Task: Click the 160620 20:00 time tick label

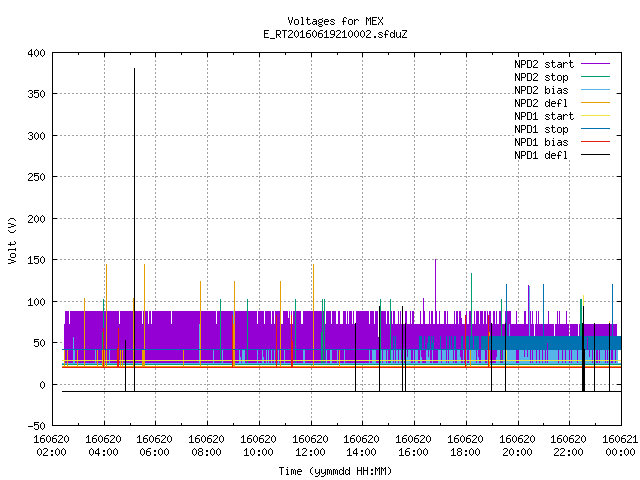Action: click(518, 446)
